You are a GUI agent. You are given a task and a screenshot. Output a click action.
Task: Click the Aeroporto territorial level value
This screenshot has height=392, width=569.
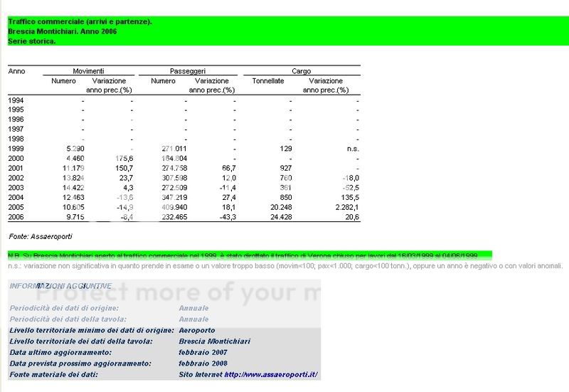[197, 330]
